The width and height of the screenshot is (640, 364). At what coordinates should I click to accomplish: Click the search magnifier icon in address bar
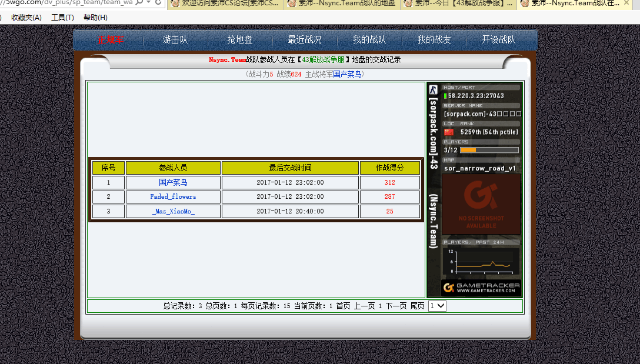(x=139, y=3)
